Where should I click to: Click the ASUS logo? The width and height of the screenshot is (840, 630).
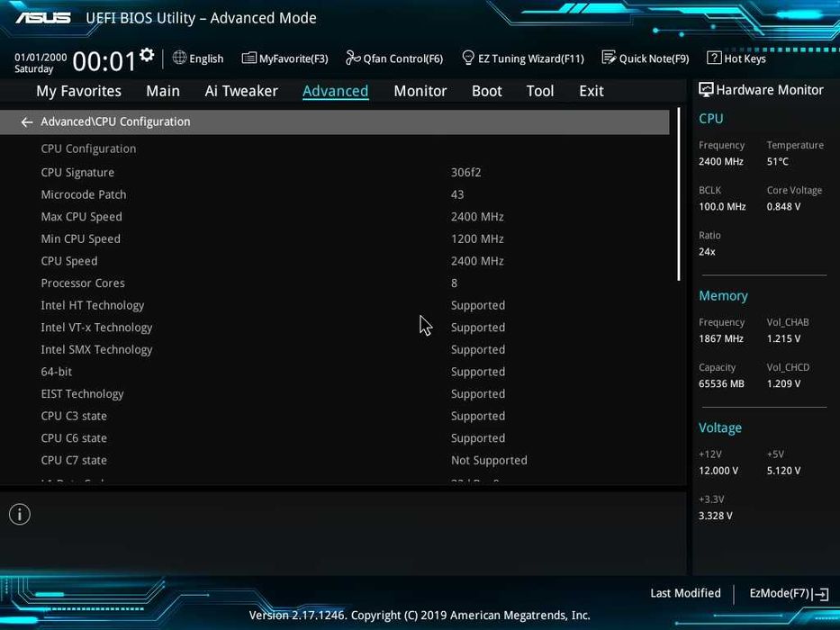pos(43,18)
